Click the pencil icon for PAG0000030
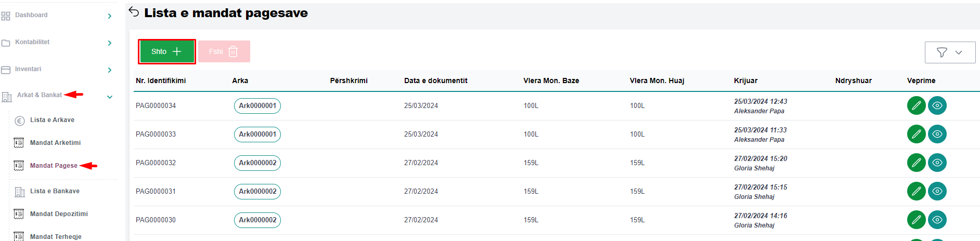Screen dimensions: 980x241 pyautogui.click(x=916, y=220)
